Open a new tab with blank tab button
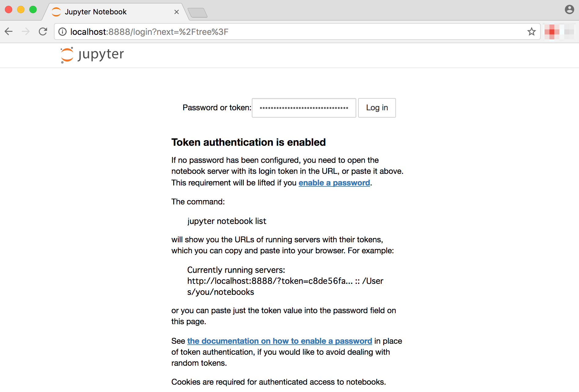The height and width of the screenshot is (392, 579). pos(197,13)
